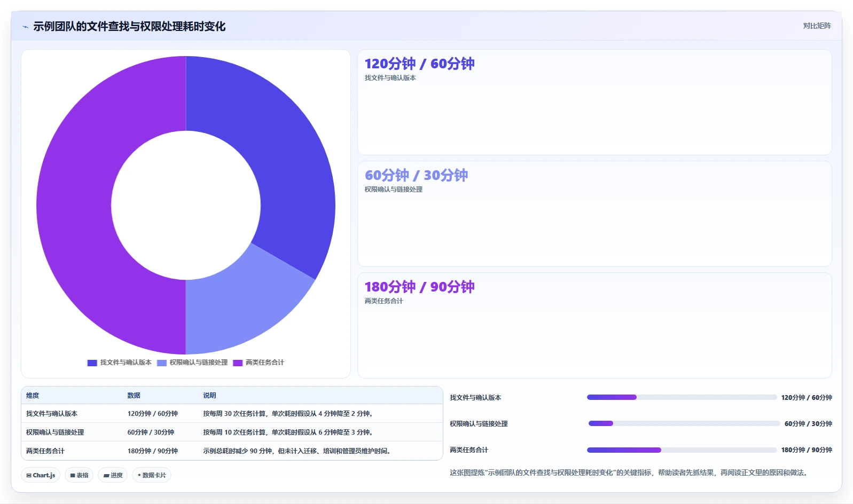
Task: Click the 数据 table column header
Action: 134,396
